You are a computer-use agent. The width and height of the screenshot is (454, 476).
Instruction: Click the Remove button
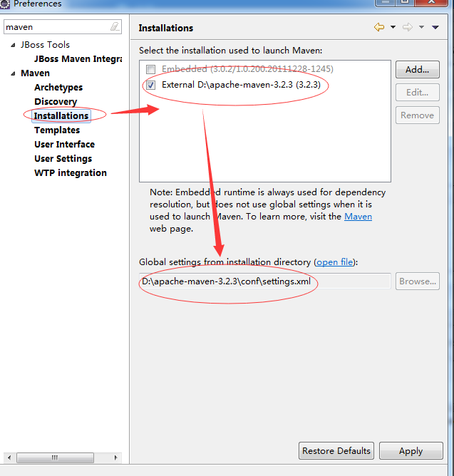tap(417, 115)
